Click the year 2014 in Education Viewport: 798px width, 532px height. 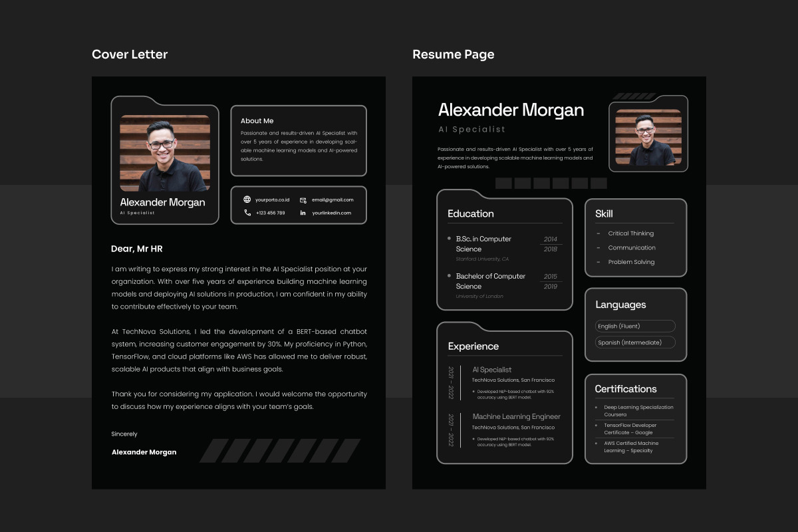(x=551, y=239)
